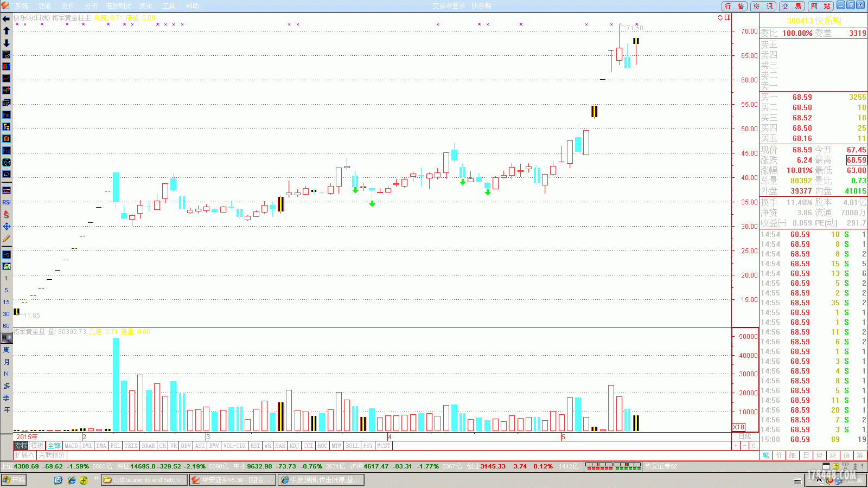Switch to the 模板 tab

(x=37, y=446)
